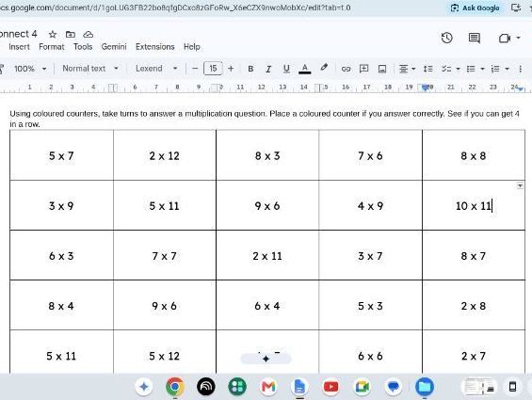
Task: Start a Meet call camera icon
Action: pos(505,38)
